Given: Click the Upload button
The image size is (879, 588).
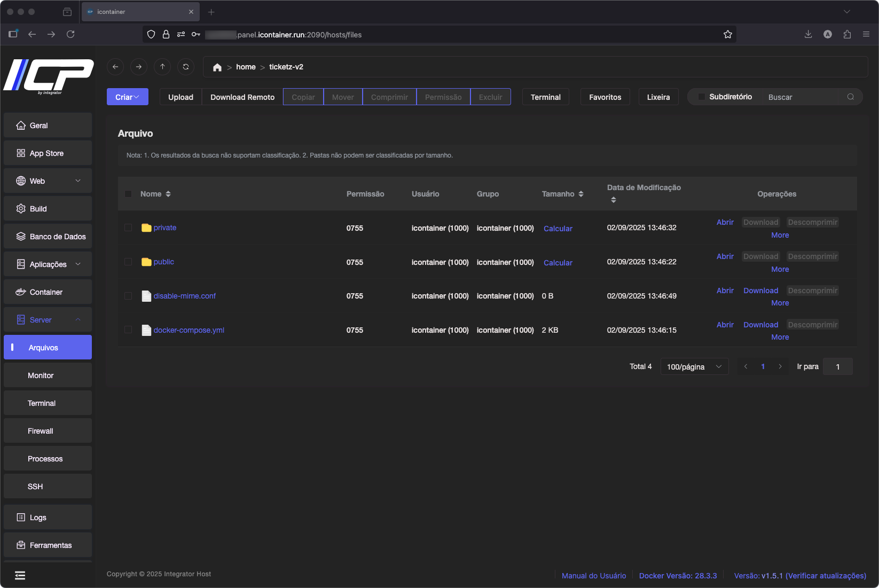Looking at the screenshot, I should pos(180,97).
